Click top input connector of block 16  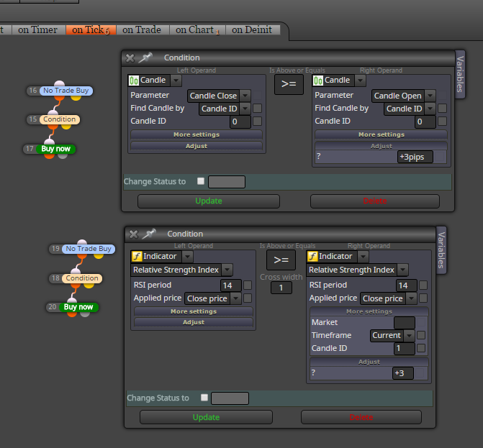60,83
